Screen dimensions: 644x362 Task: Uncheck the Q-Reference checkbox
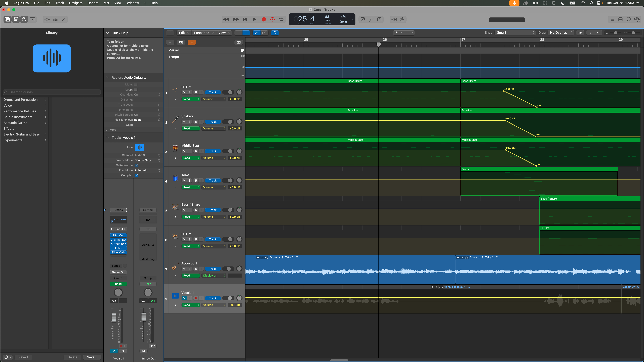click(x=136, y=165)
